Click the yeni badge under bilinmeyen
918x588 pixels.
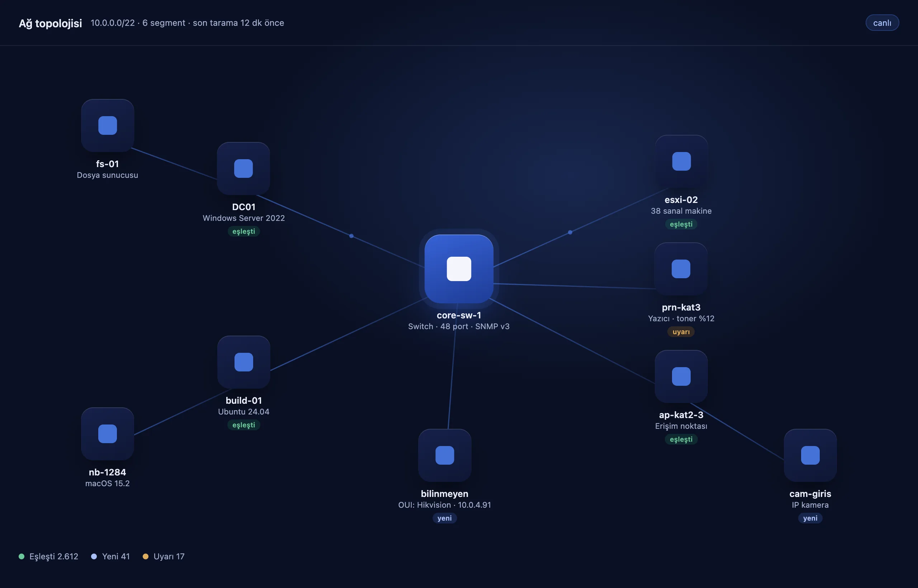tap(445, 518)
